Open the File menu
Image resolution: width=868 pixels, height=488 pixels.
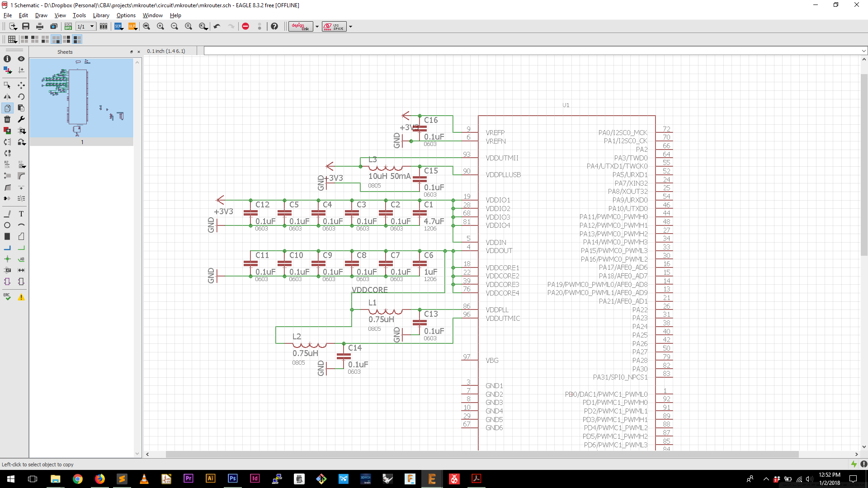[x=8, y=15]
